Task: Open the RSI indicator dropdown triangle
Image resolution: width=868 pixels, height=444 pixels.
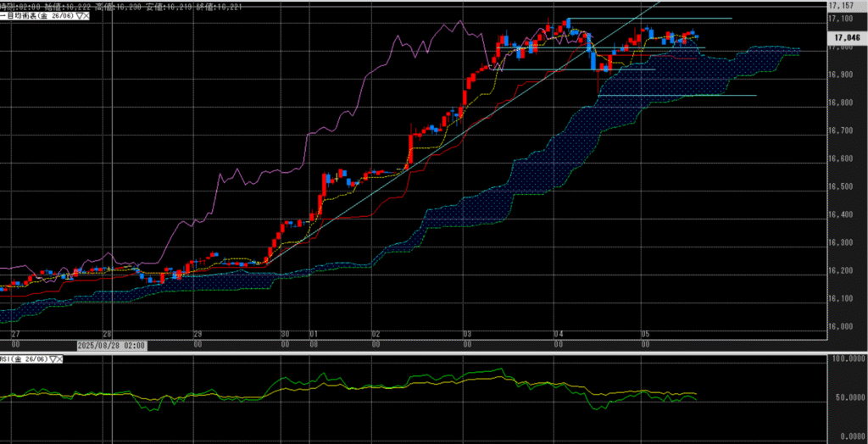Action: [x=54, y=359]
